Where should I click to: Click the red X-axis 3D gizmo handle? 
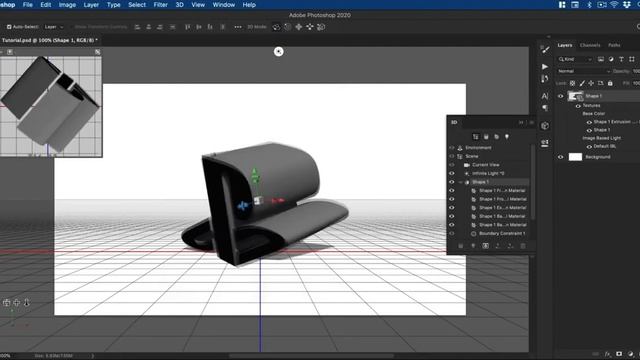[278, 200]
